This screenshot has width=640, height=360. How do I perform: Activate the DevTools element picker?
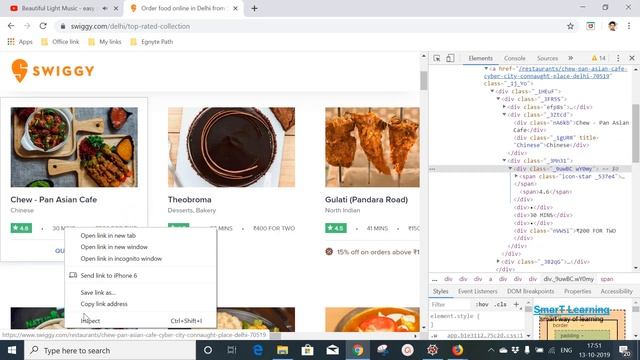[x=437, y=58]
